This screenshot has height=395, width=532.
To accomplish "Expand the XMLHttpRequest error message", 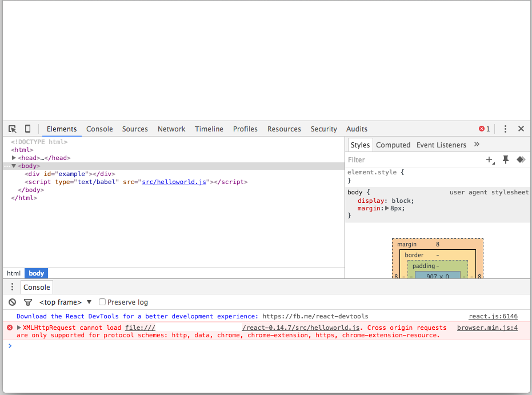I will tap(19, 328).
